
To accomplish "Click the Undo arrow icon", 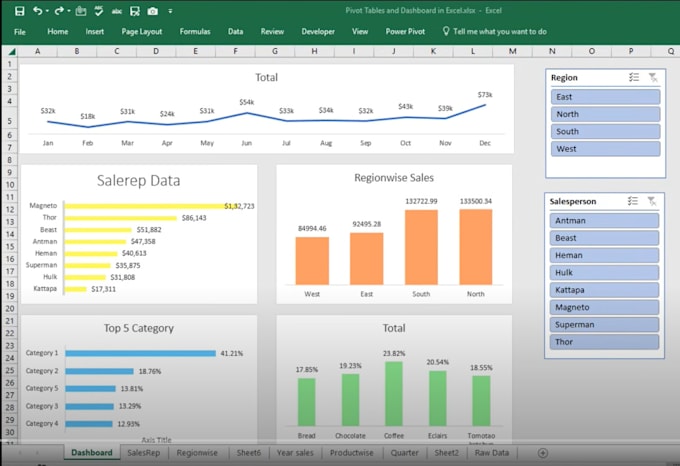I will [38, 11].
